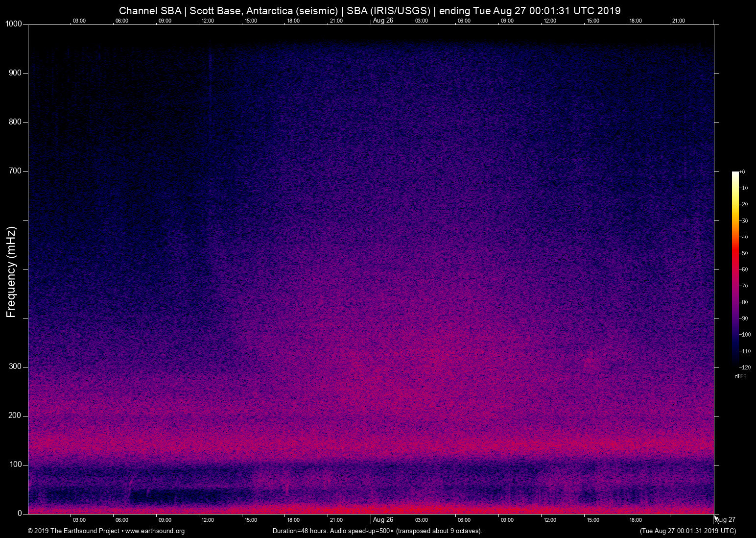Click the '© 2019 The Earthsound Project' copyright text
Screen dimensions: 756x538
(x=73, y=531)
